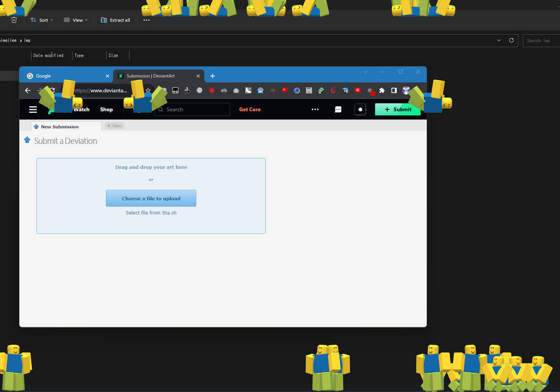Click the pink G extension icon

click(333, 90)
